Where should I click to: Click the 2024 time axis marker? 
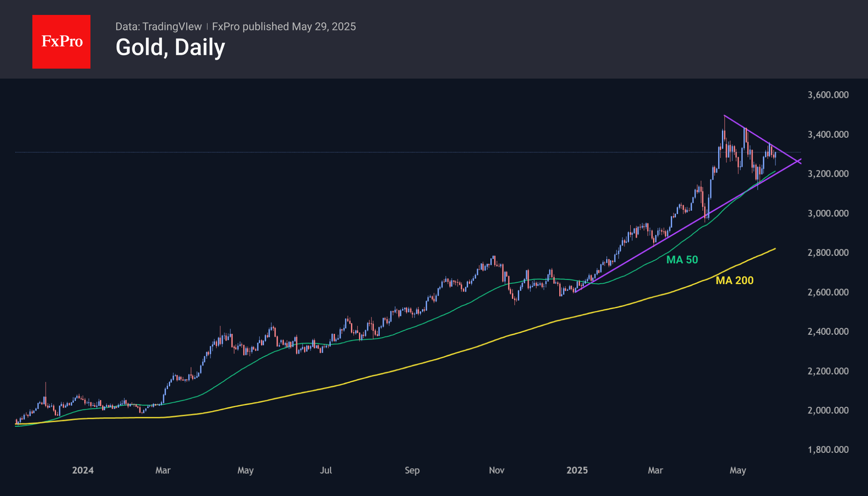[83, 470]
